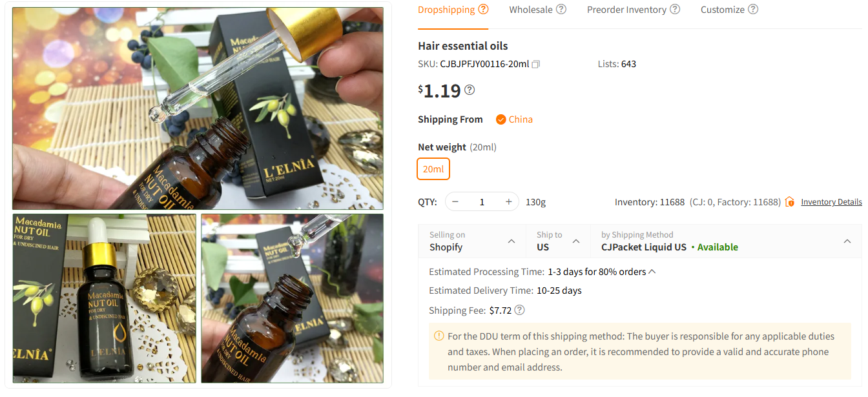Click the question mark icon beside price $1.19
The width and height of the screenshot is (868, 397).
pyautogui.click(x=470, y=90)
